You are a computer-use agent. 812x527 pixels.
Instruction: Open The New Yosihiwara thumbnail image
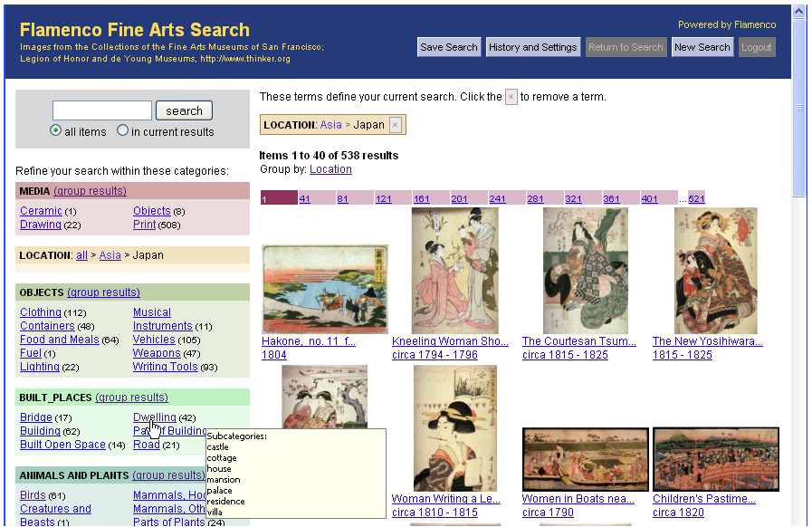(716, 271)
